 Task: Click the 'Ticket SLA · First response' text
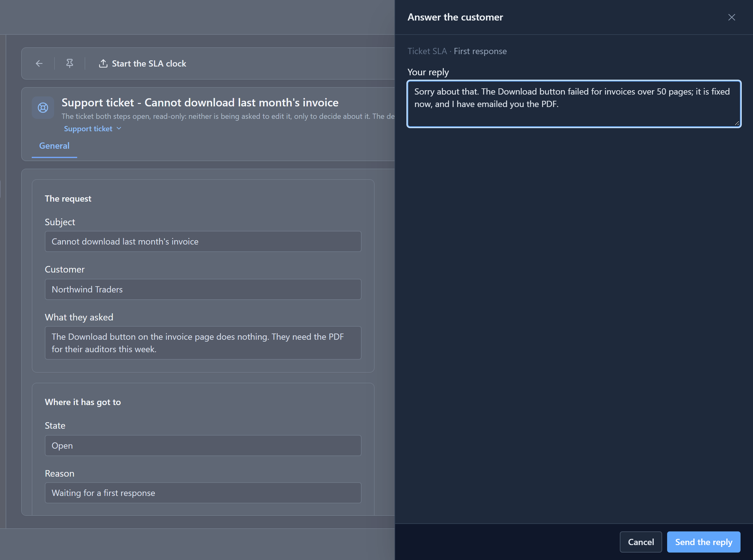coord(457,51)
